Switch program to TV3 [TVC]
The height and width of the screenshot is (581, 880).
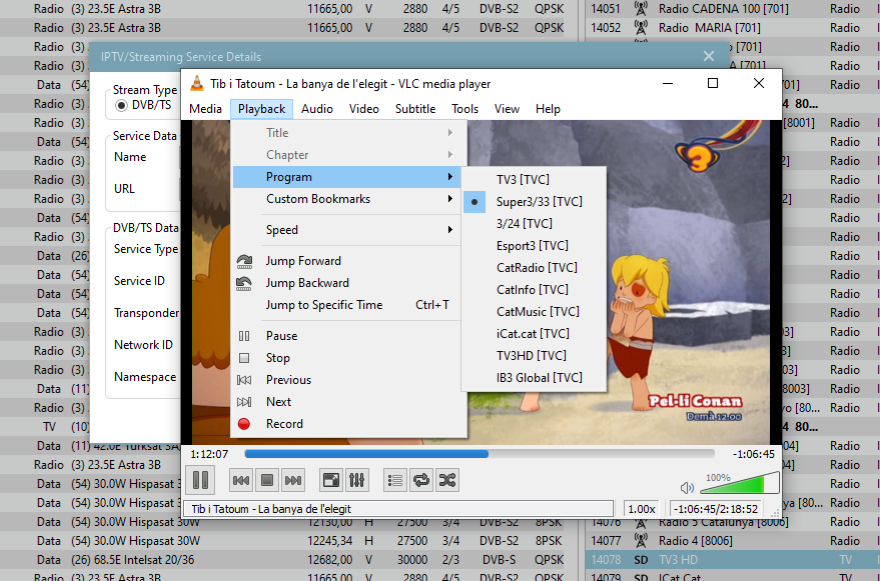point(533,180)
